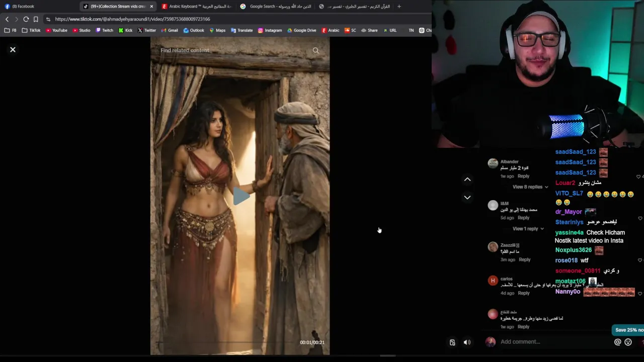
Task: Open the URL bookmark
Action: (389, 30)
